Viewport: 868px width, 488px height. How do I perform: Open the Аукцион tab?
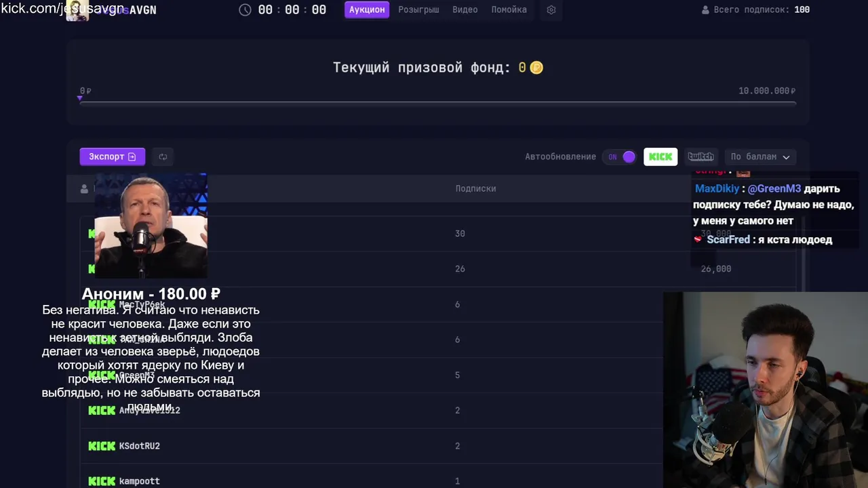tap(367, 9)
